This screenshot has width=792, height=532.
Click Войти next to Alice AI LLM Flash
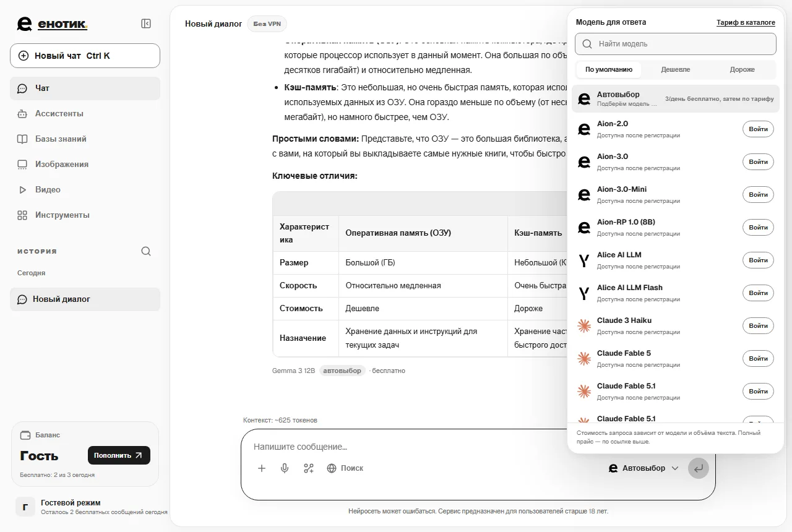pyautogui.click(x=758, y=293)
